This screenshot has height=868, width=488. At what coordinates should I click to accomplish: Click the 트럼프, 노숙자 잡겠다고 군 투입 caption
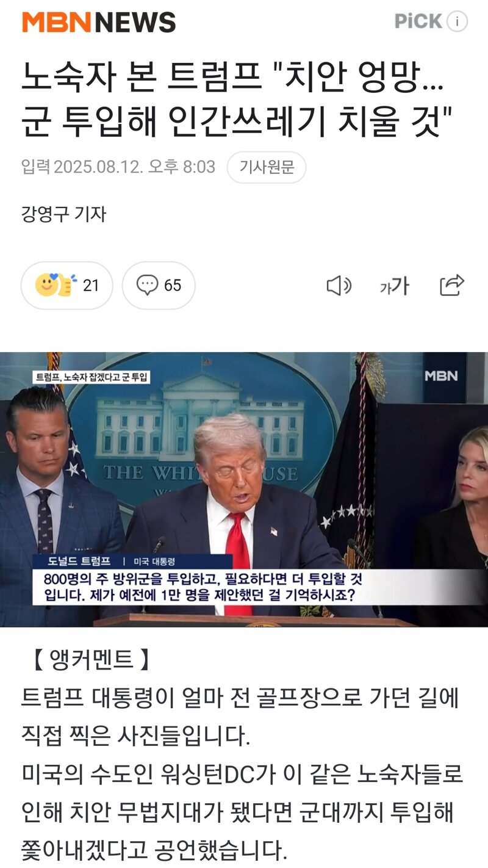(91, 377)
